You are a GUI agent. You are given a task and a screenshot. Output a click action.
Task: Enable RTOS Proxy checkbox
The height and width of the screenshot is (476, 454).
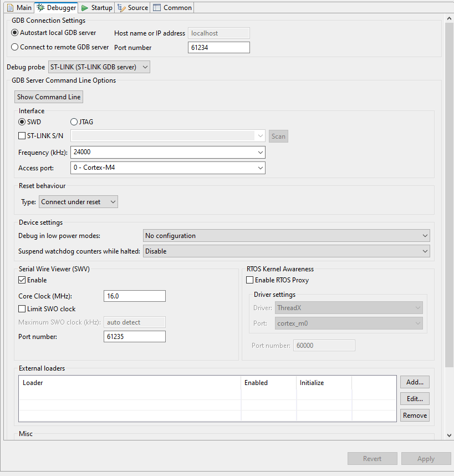coord(249,280)
